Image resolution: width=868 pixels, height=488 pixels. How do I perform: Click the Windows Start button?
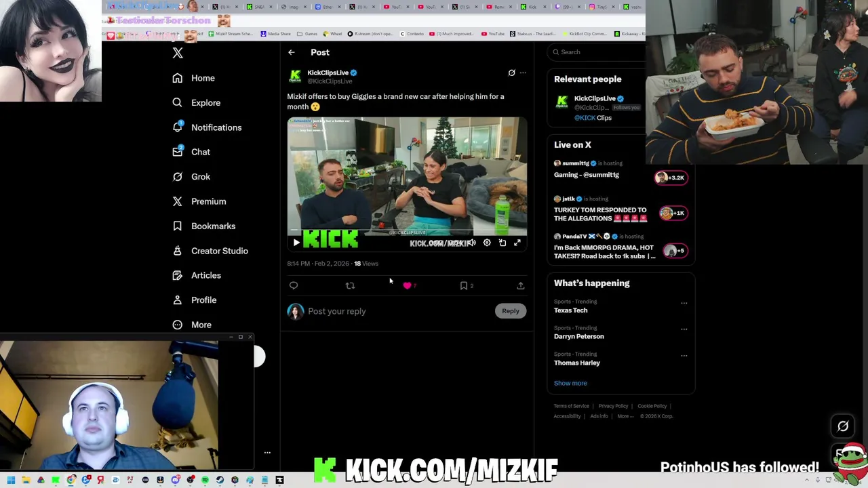pyautogui.click(x=11, y=480)
